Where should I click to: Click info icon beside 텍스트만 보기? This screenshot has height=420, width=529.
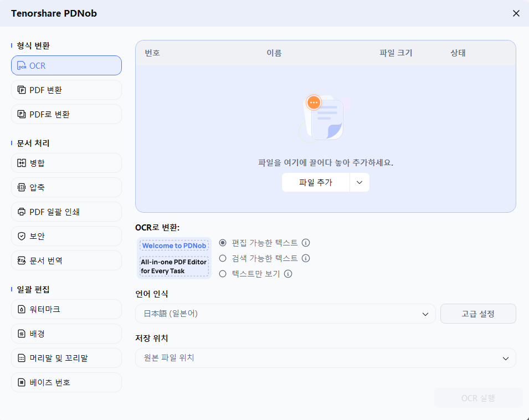click(x=288, y=274)
